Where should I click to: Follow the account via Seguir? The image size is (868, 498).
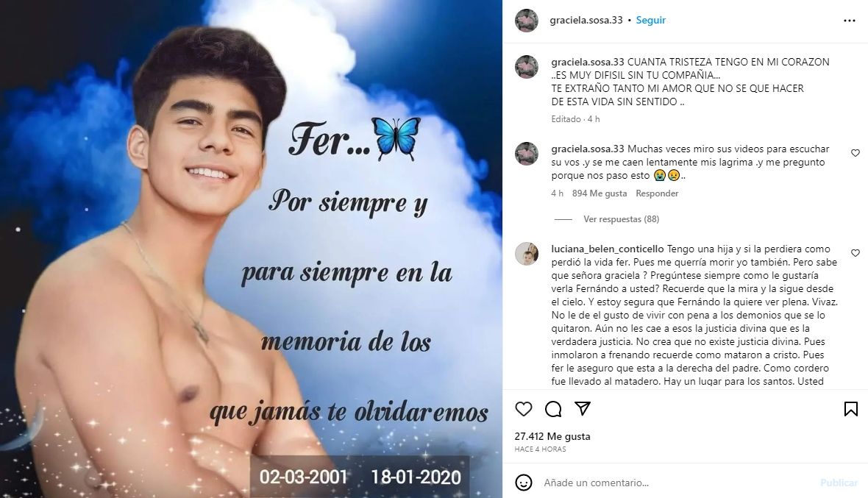650,20
